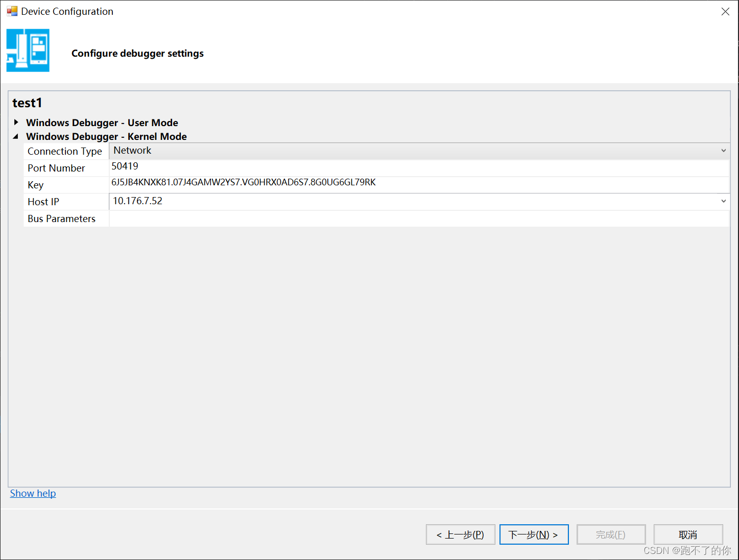The height and width of the screenshot is (560, 739).
Task: Go back with the 上一步(P) button
Action: tap(461, 534)
